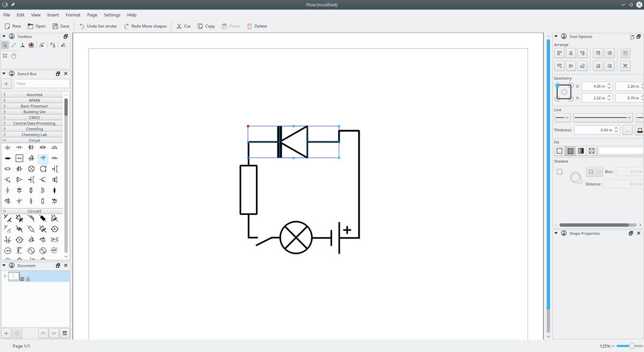This screenshot has height=352, width=644.
Task: Select the text tool in the Toolbox
Action: point(52,45)
